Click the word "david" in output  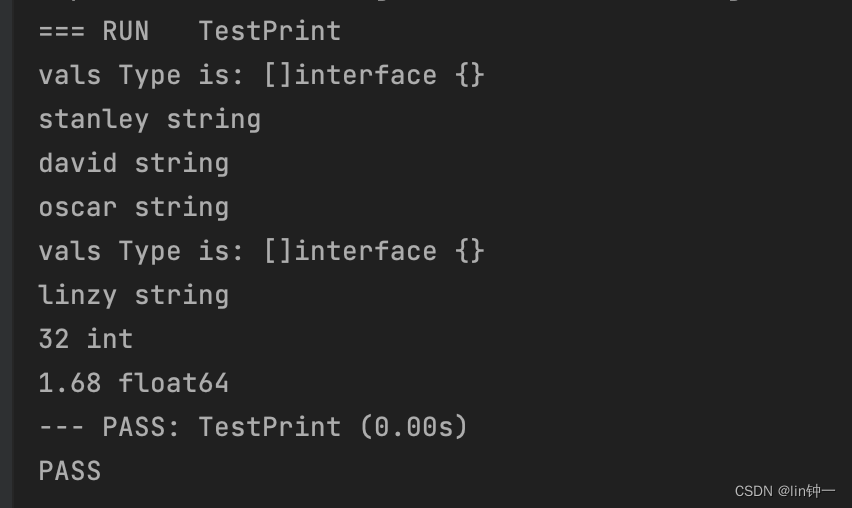tap(78, 163)
